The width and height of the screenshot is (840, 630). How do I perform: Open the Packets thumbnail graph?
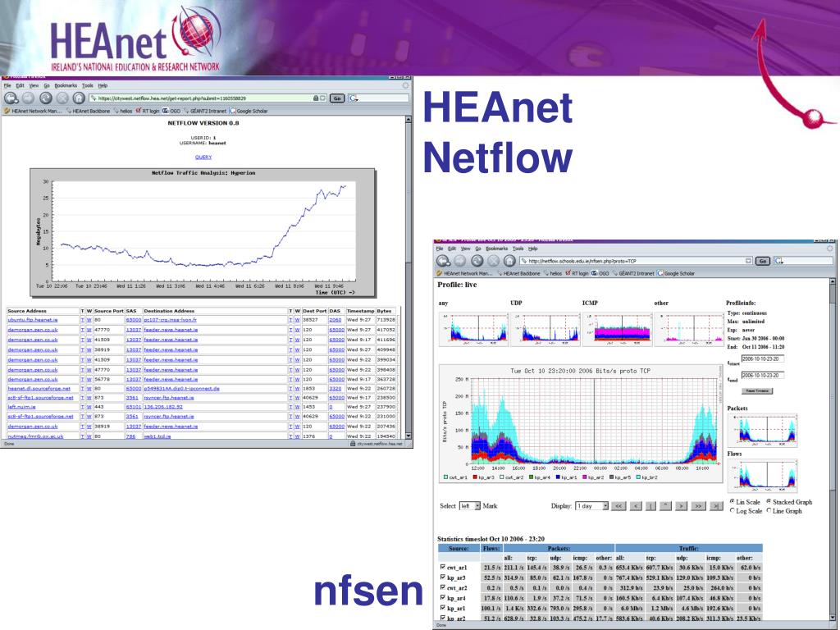[762, 430]
